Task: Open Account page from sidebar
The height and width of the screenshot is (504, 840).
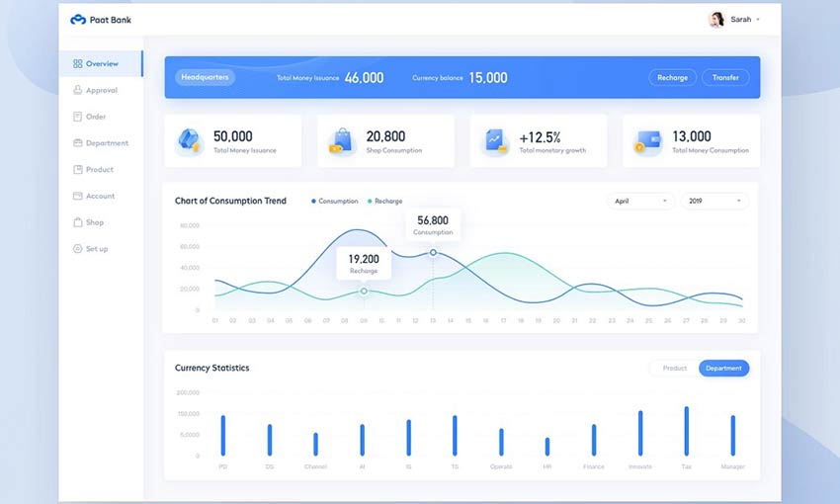Action: coord(100,196)
